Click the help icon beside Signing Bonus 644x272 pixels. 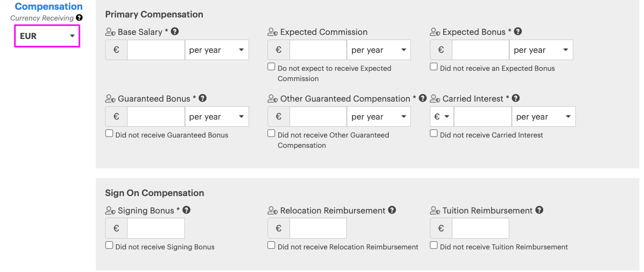186,210
